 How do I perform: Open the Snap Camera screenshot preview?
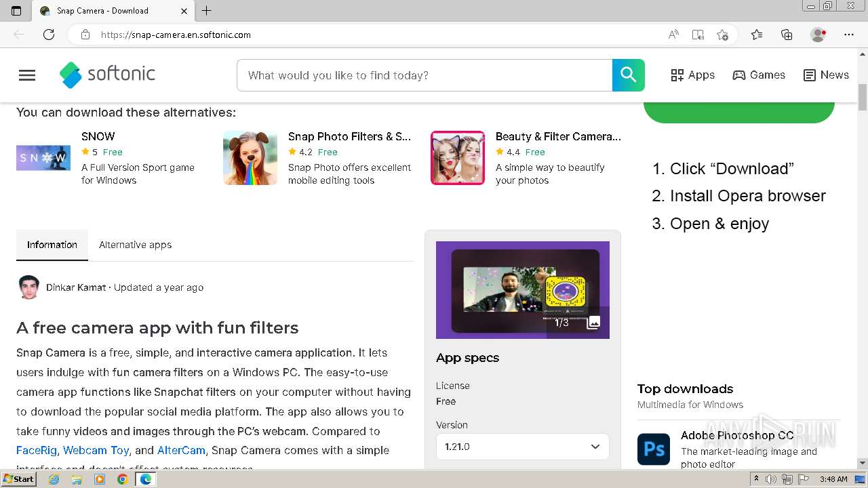[523, 290]
